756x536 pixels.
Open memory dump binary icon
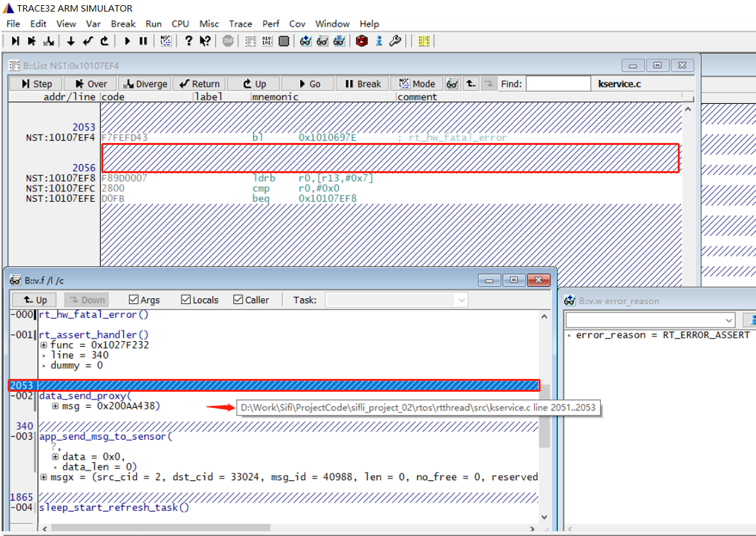(x=267, y=41)
